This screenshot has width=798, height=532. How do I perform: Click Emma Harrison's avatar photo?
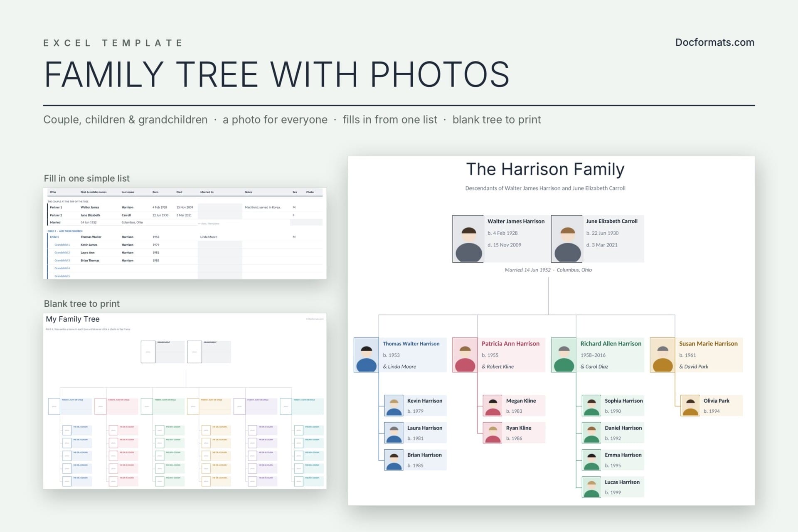[591, 460]
